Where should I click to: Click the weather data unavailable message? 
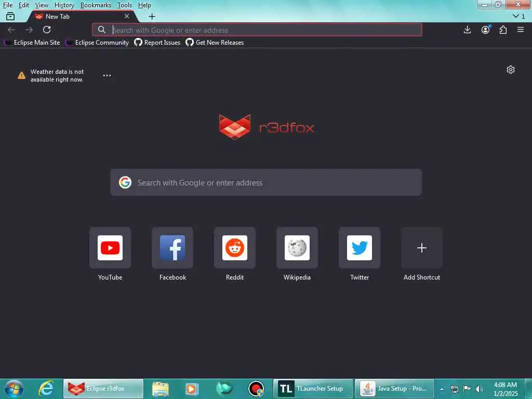(57, 75)
